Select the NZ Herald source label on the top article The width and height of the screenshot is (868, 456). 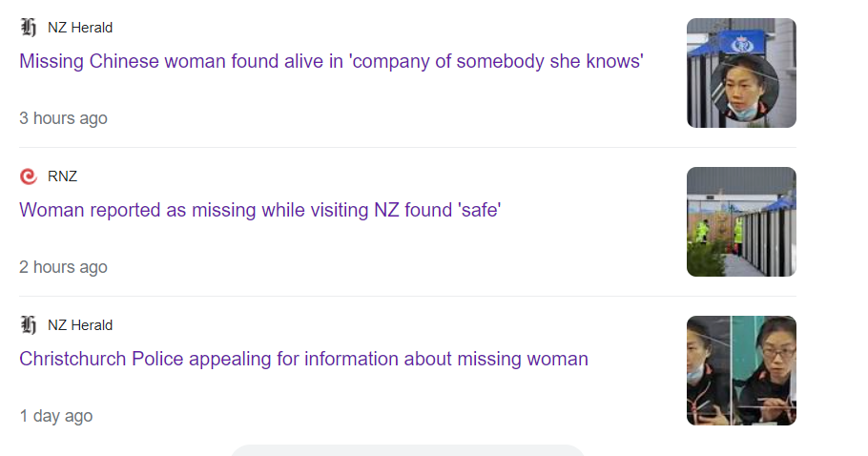80,28
